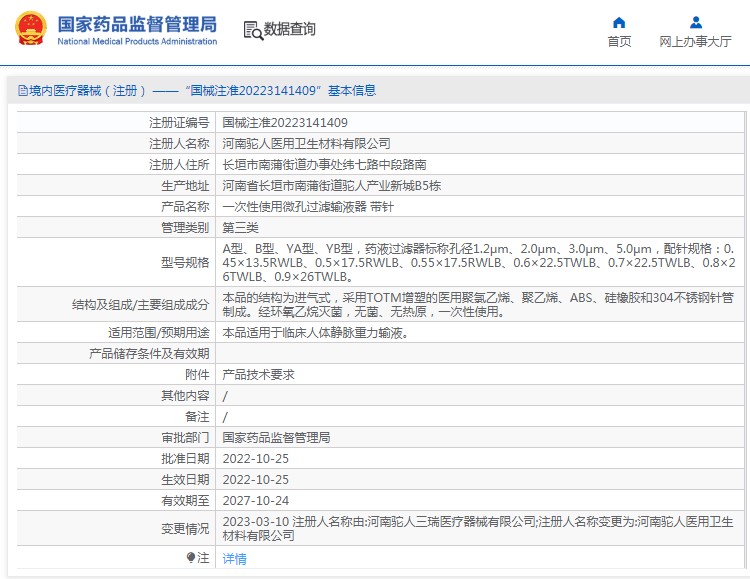Click the model spec text starting A型、B型

pos(479,263)
